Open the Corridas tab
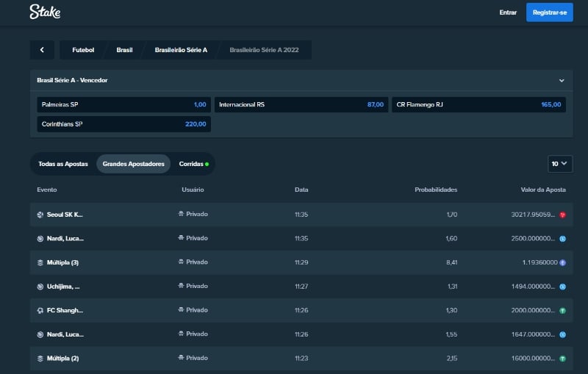This screenshot has width=588, height=374. point(194,164)
